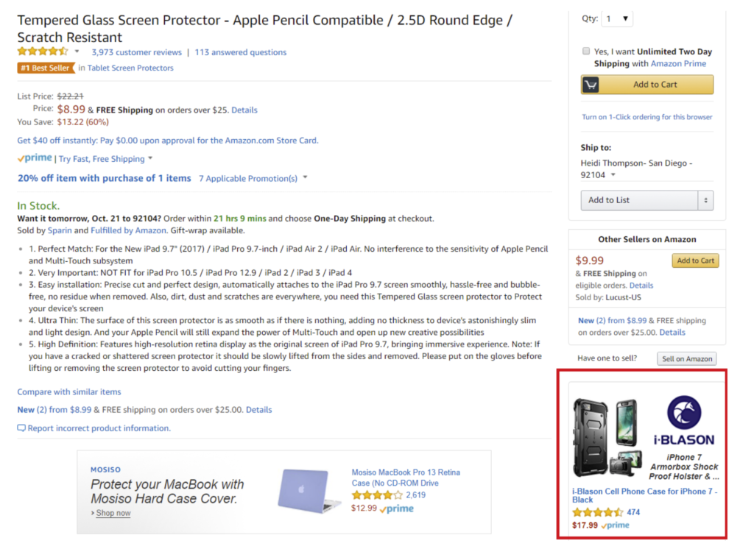
Task: Click the Prime logo beside Try Fast, Free Shipping
Action: [35, 158]
